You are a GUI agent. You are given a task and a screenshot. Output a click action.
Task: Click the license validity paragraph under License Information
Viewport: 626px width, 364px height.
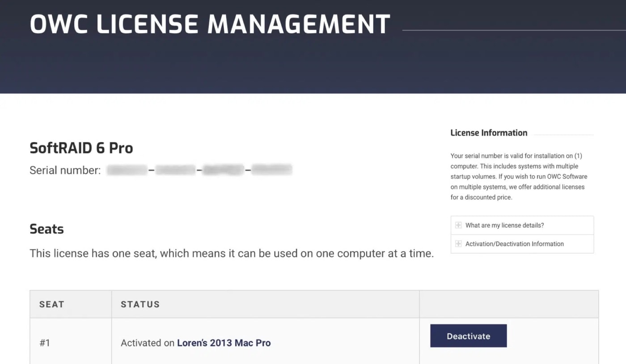tap(519, 176)
